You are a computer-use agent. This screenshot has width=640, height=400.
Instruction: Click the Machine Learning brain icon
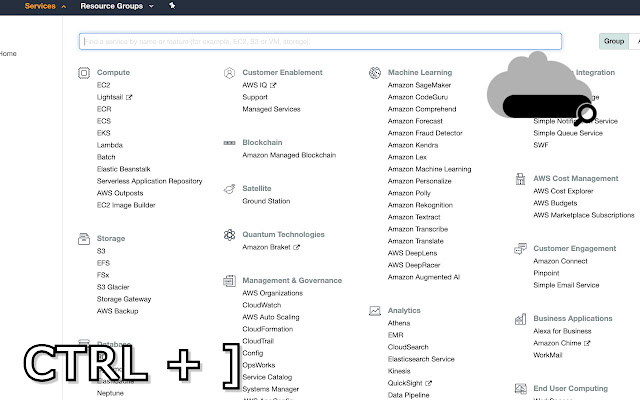pos(375,73)
